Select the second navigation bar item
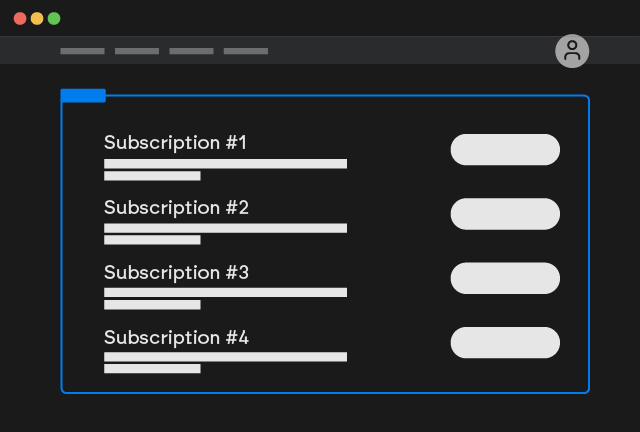The height and width of the screenshot is (432, 640). 137,51
